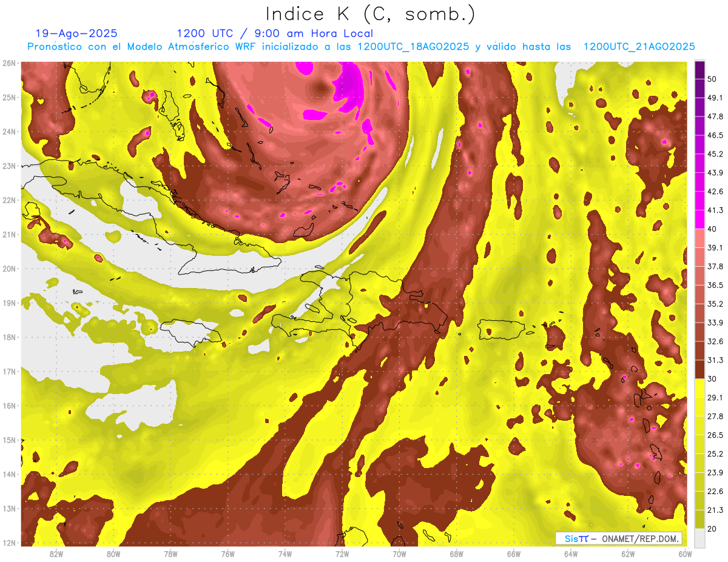Screen dimensions: 728x562
Task: Click the 19-Ago-2025 date label
Action: tap(76, 33)
